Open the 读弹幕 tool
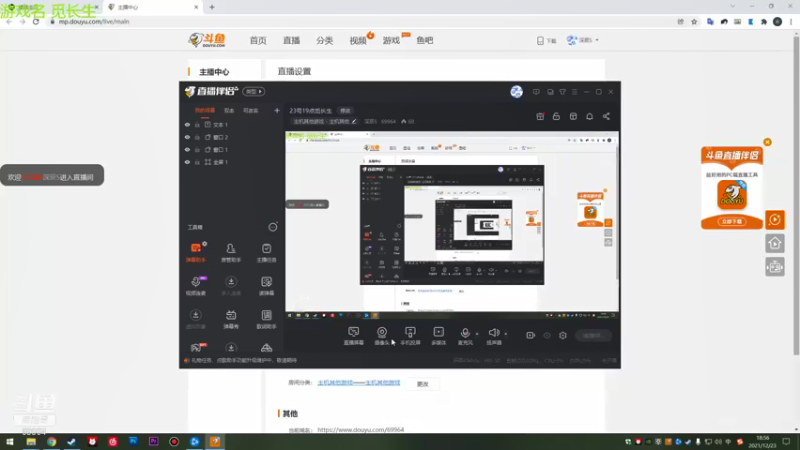The height and width of the screenshot is (450, 800). [266, 285]
